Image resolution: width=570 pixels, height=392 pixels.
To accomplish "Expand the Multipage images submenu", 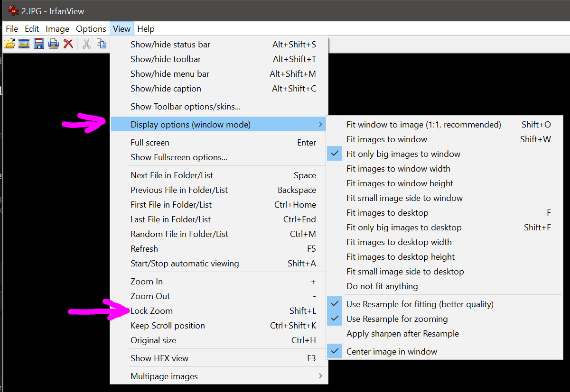I will [219, 376].
